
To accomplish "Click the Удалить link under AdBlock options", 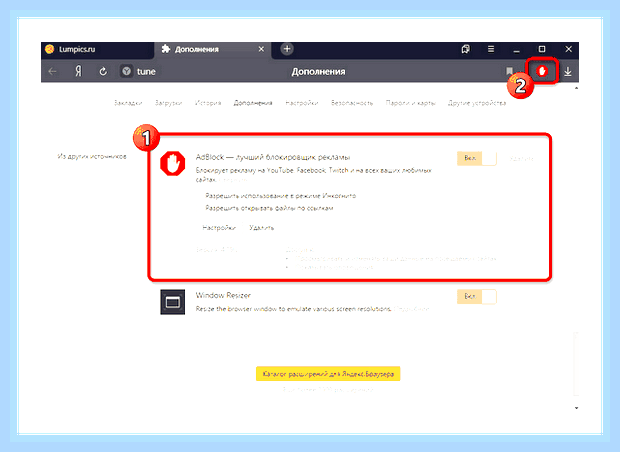I will (x=261, y=228).
